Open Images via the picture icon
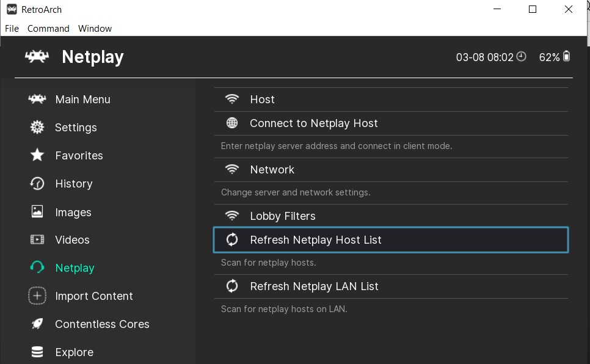 [x=37, y=212]
